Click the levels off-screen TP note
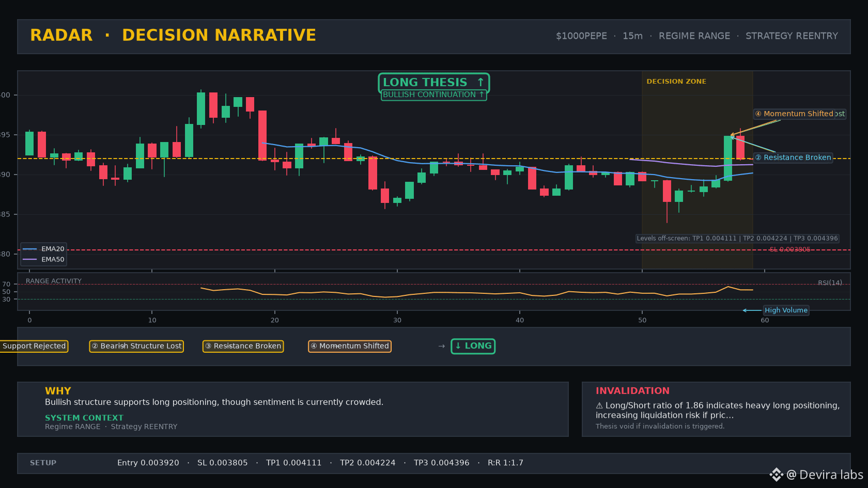 737,239
